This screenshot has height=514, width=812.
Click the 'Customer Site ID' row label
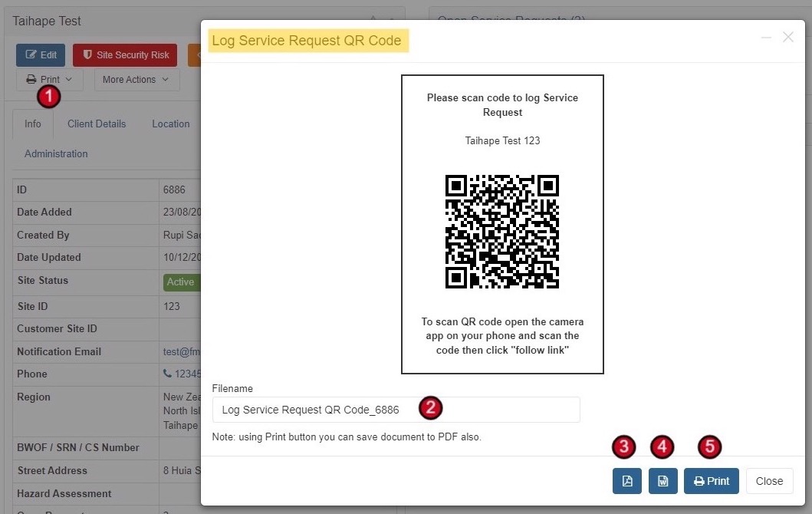click(x=57, y=328)
